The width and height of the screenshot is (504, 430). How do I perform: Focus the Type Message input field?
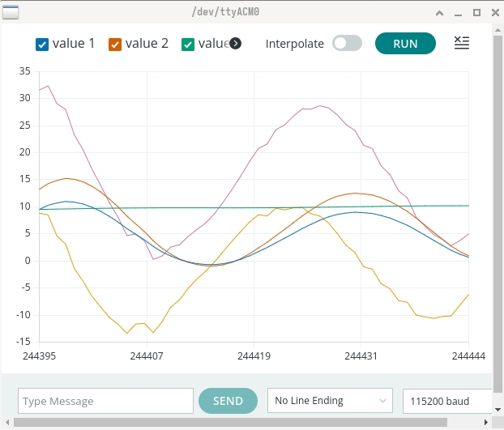105,401
